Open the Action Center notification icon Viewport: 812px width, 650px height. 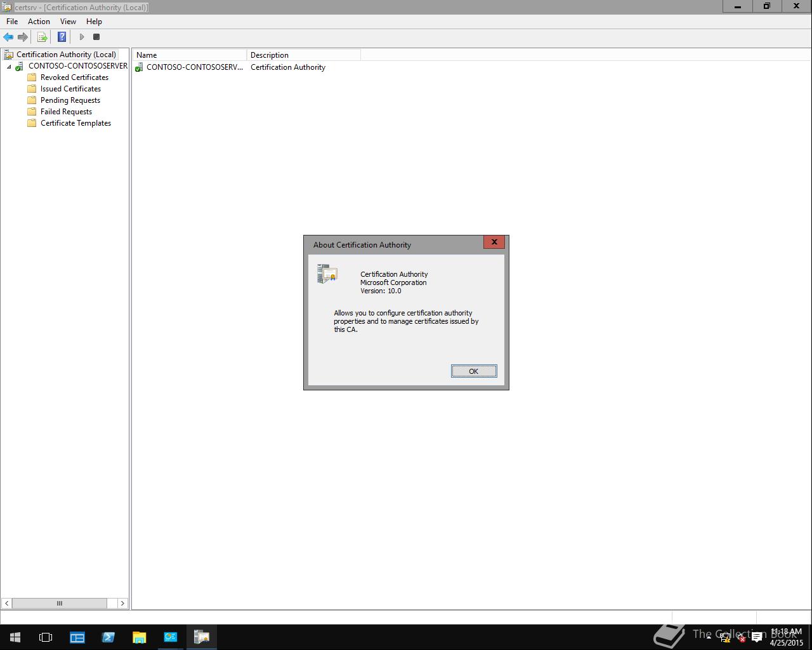click(757, 638)
